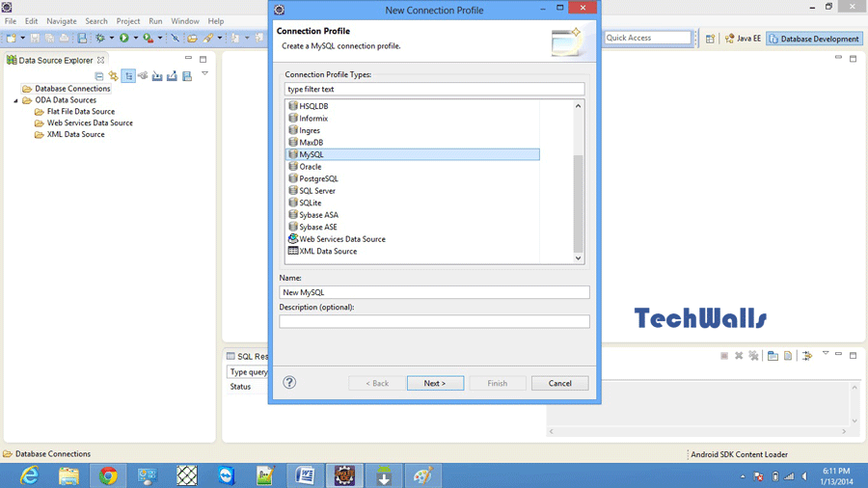Open the Edit menu
The height and width of the screenshot is (488, 868).
[x=31, y=21]
